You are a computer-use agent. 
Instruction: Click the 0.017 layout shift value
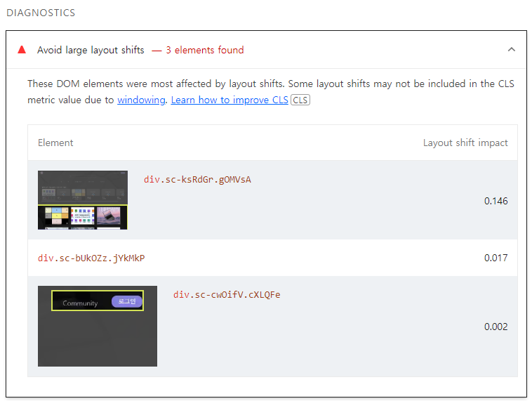coord(496,258)
